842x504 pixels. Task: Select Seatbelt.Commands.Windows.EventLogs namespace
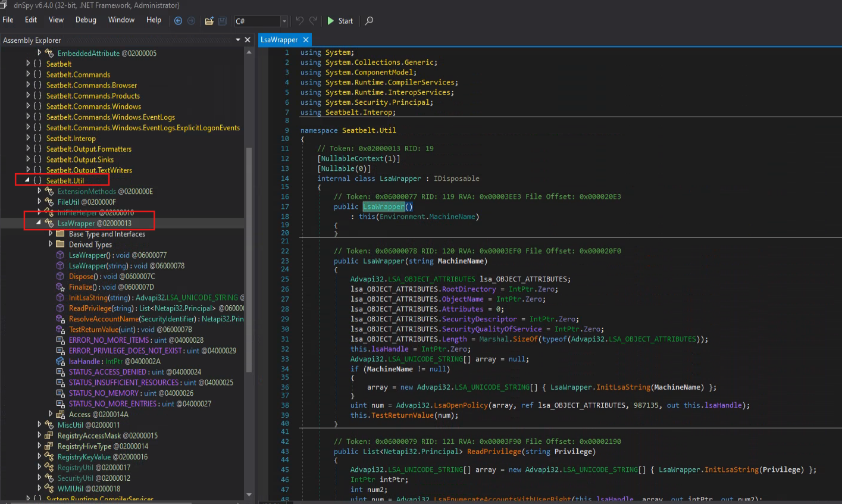[x=111, y=117]
